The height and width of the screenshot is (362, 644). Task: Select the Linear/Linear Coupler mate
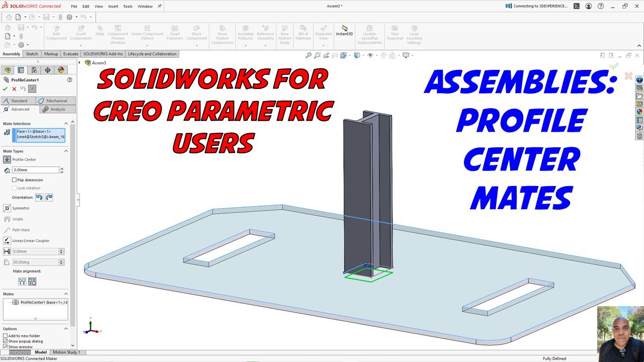coord(7,241)
